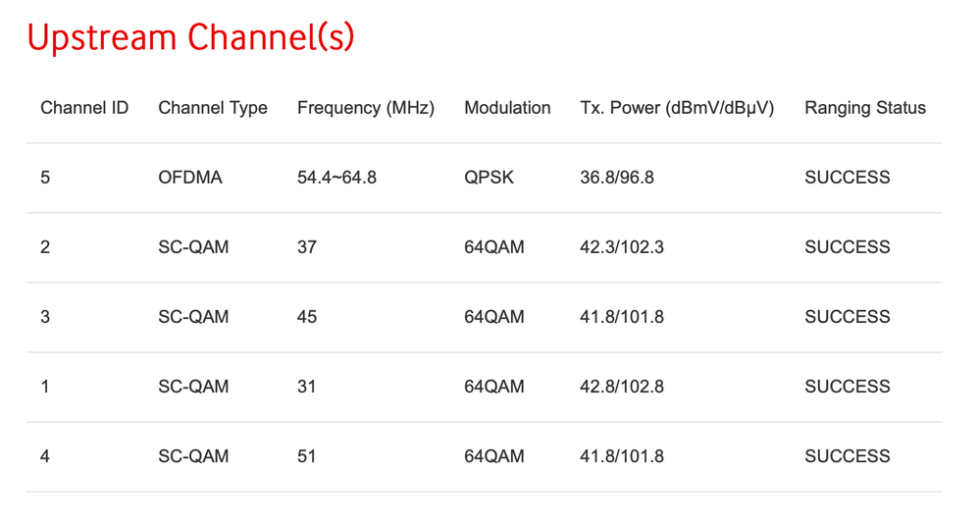Click the Ranging Status column header
Screen dimensions: 980x524
[x=865, y=108]
